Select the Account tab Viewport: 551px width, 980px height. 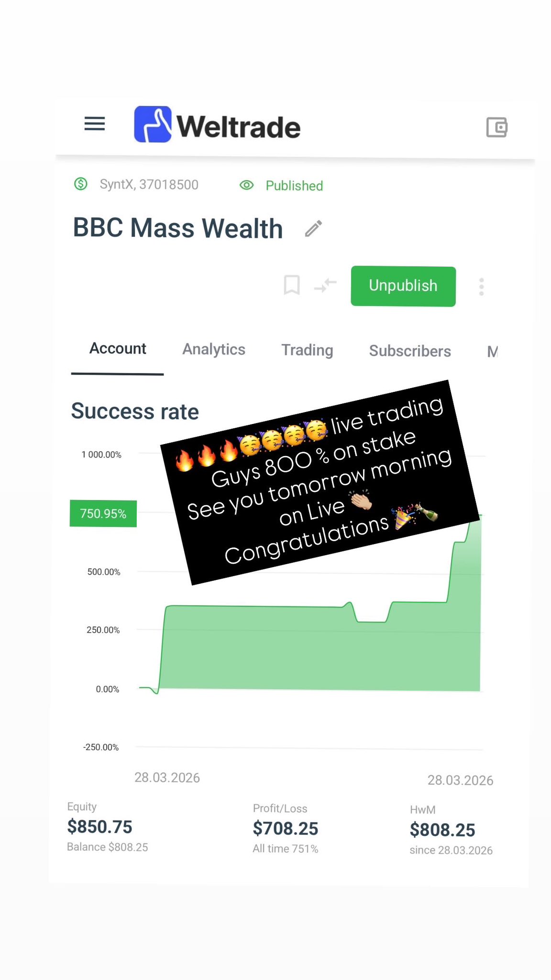point(118,349)
